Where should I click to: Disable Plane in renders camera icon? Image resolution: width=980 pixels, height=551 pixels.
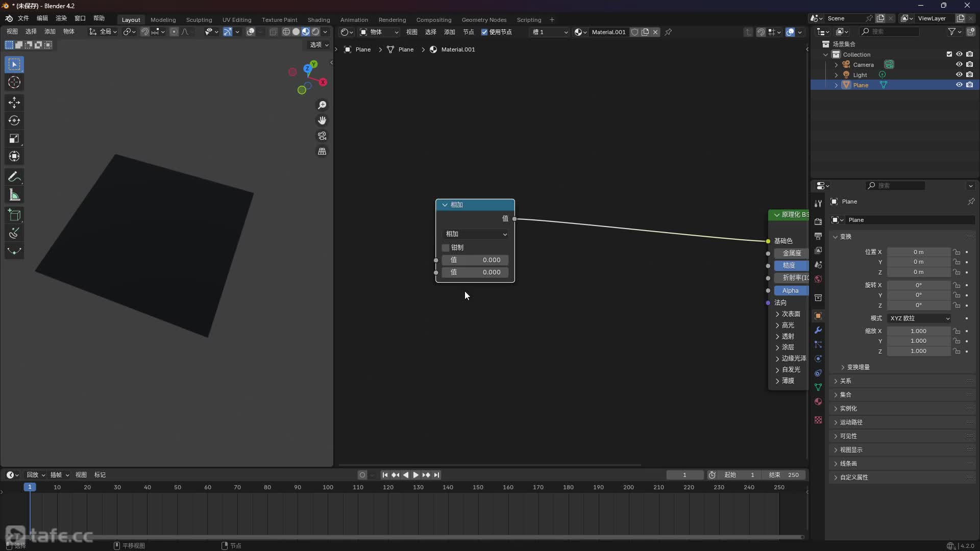969,85
